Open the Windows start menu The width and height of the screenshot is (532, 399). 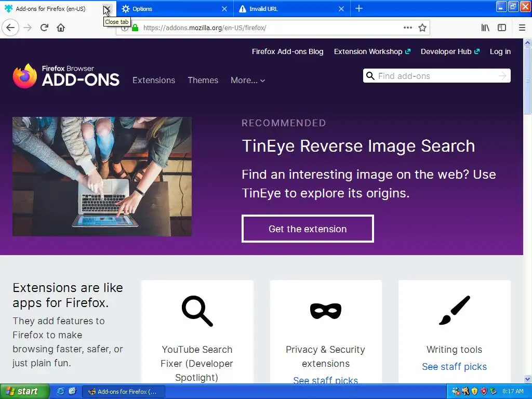tap(24, 392)
